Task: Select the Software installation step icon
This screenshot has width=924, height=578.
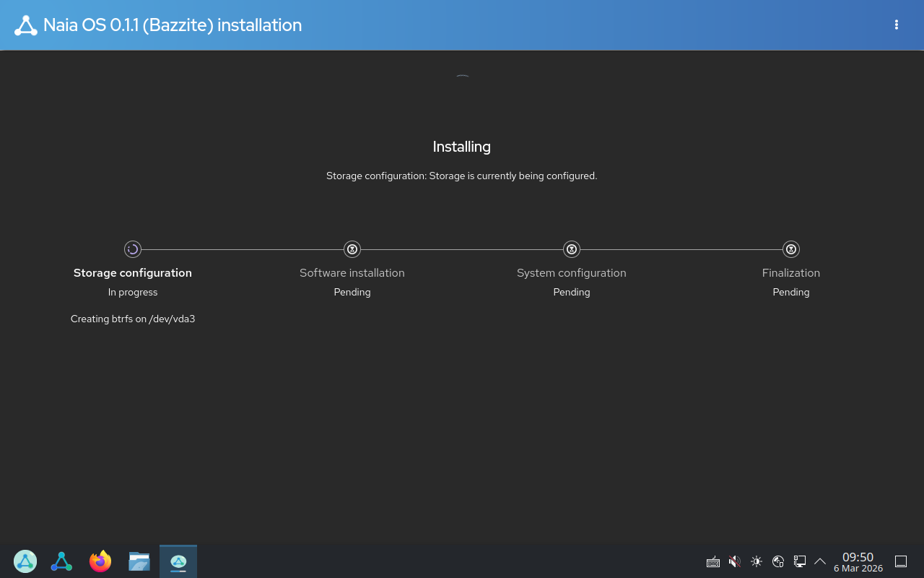Action: pos(352,249)
